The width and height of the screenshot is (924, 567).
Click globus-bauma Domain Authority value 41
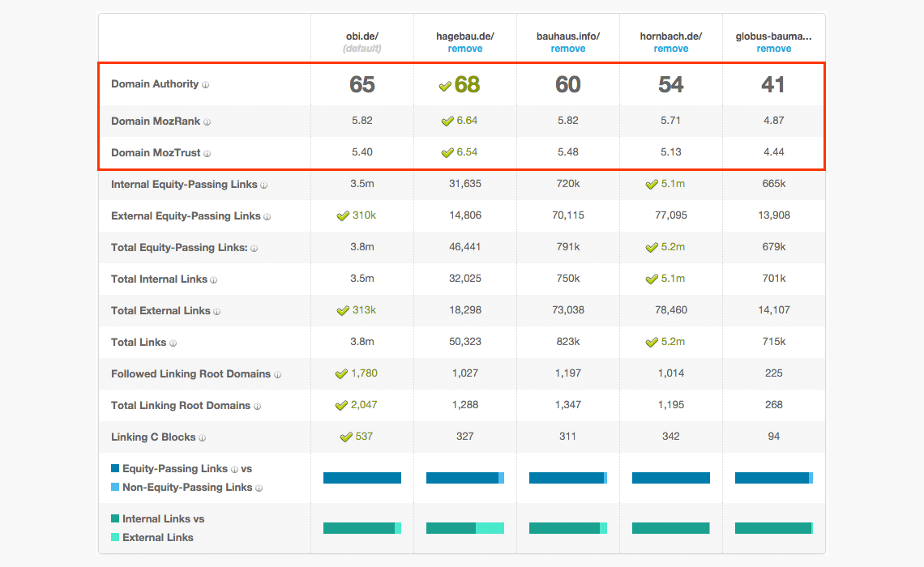click(x=772, y=85)
